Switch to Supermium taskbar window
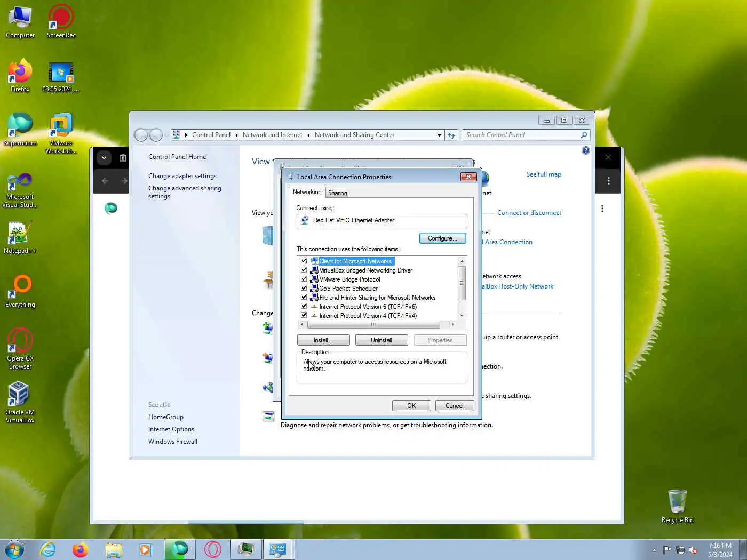The image size is (747, 560). coord(179,549)
